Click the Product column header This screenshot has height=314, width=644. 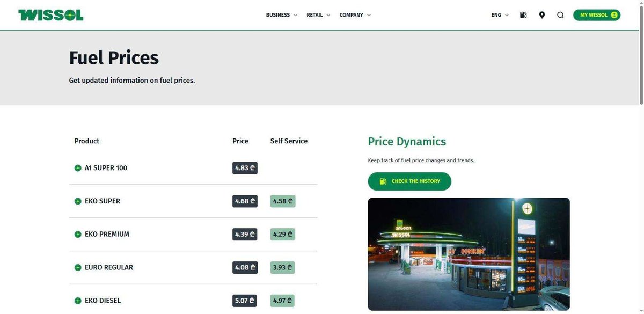[87, 141]
